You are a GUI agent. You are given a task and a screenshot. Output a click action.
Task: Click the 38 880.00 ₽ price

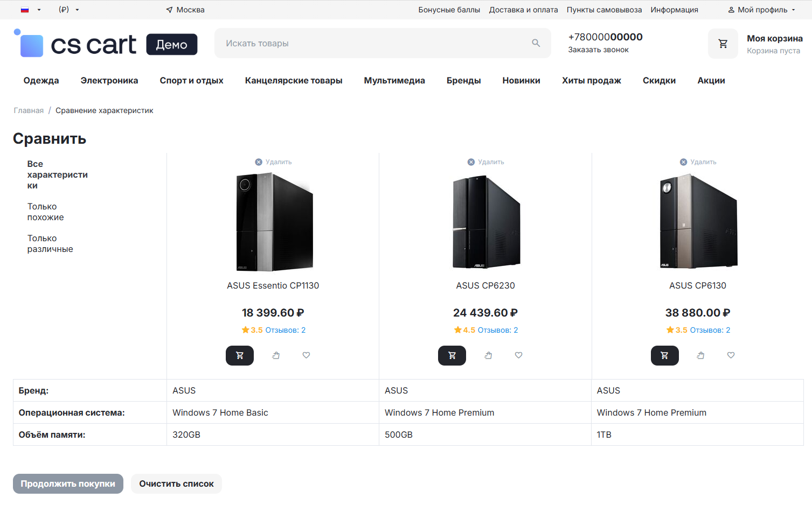tap(698, 313)
